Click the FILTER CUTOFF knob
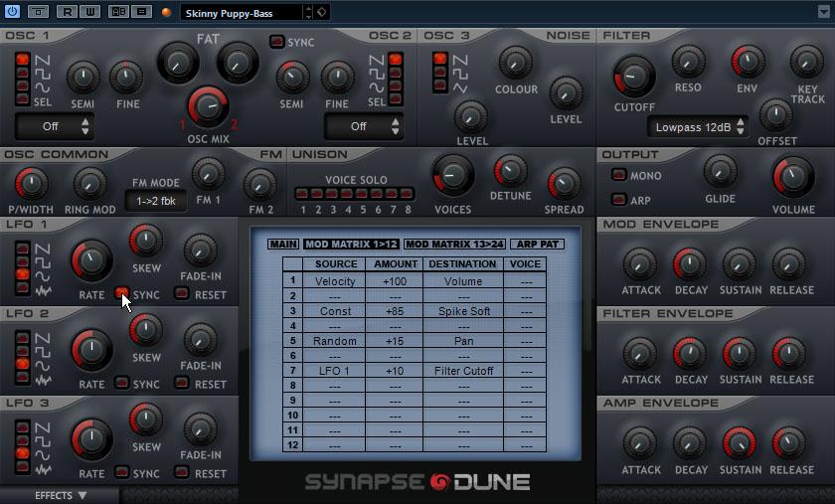The height and width of the screenshot is (504, 835). (634, 78)
